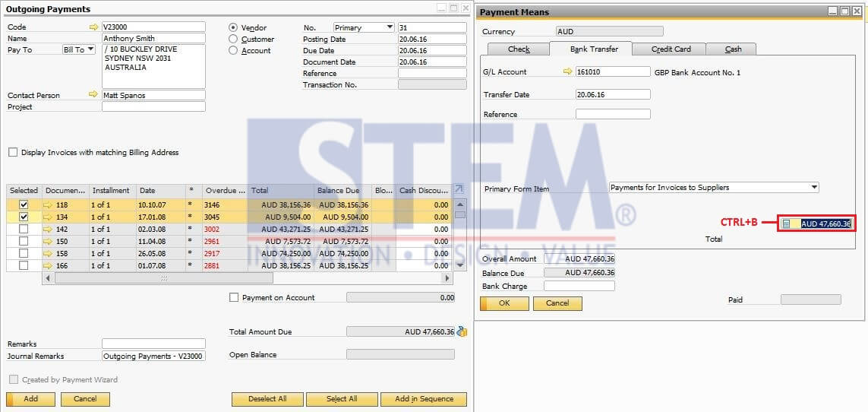The image size is (868, 412).
Task: Select the Account radio button
Action: [x=233, y=50]
